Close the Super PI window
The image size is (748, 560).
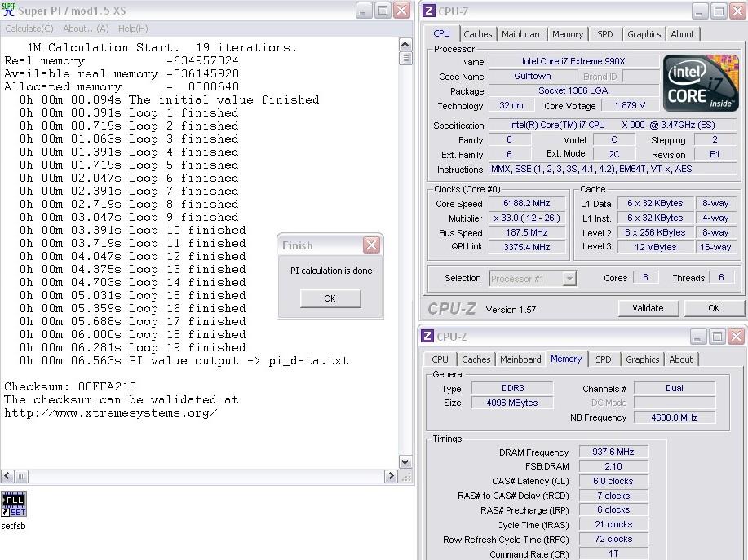coord(402,11)
